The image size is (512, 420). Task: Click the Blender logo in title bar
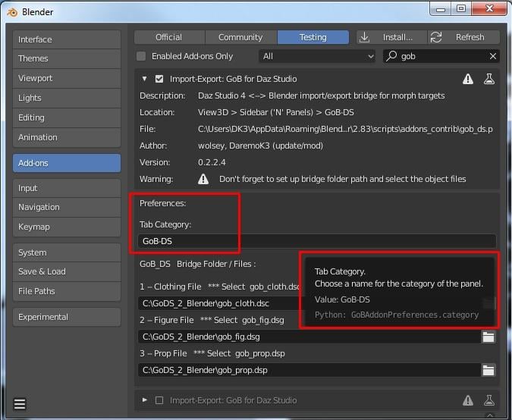12,12
